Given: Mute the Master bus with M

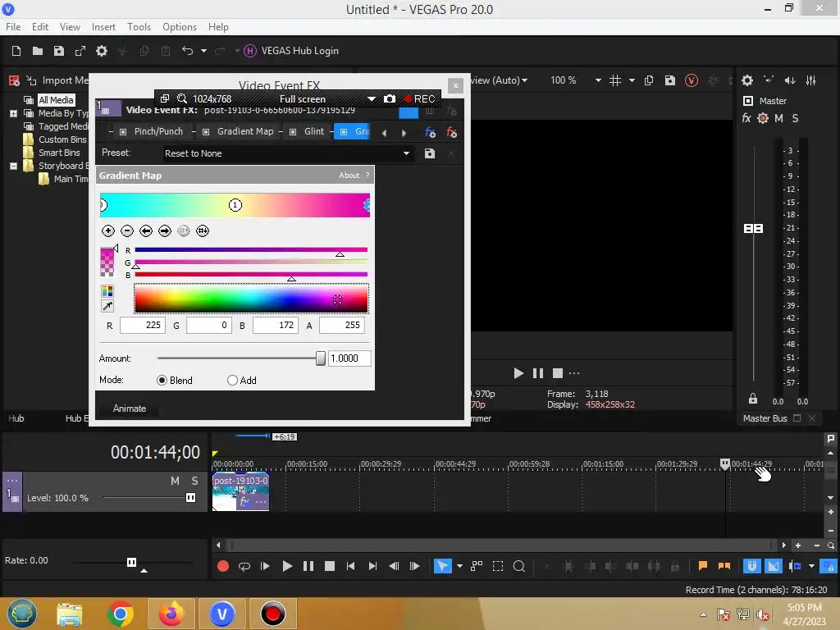Looking at the screenshot, I should coord(778,118).
